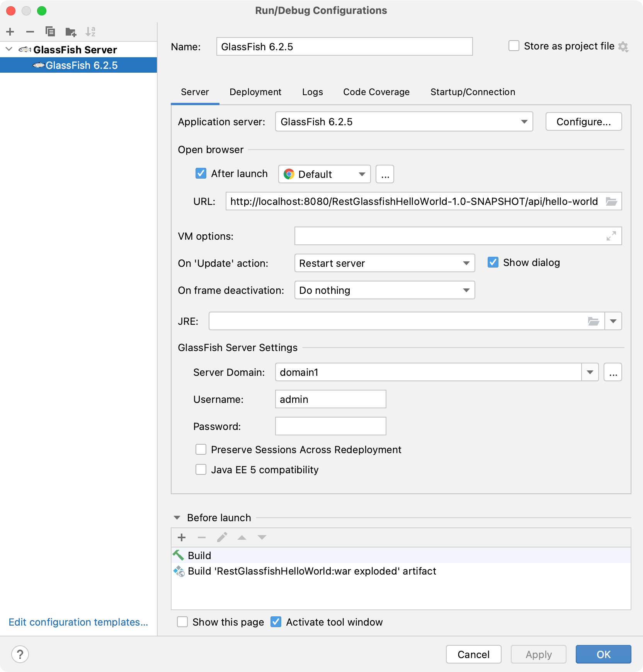The image size is (643, 672).
Task: Switch to the Code Coverage tab
Action: pyautogui.click(x=376, y=92)
